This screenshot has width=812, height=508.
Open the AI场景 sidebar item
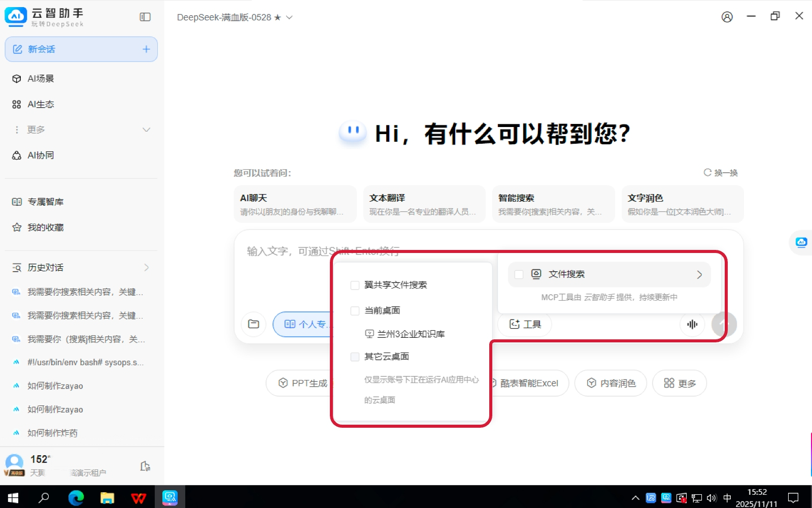click(41, 79)
